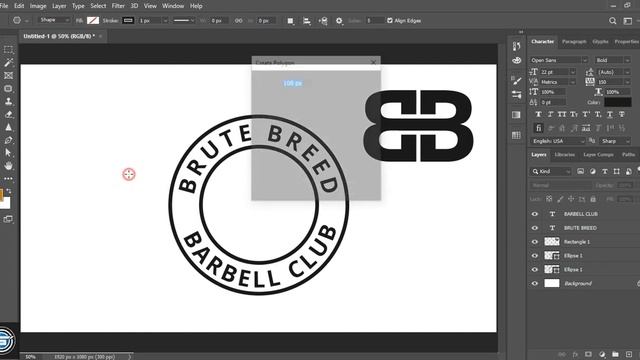This screenshot has height=360, width=640.
Task: Open the stroke line style dropdown
Action: (183, 20)
